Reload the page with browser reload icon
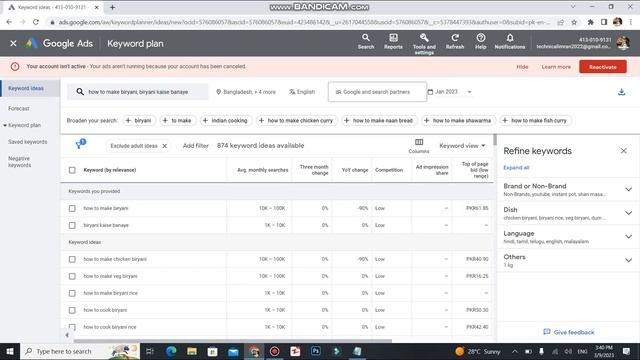This screenshot has height=360, width=640. point(36,22)
